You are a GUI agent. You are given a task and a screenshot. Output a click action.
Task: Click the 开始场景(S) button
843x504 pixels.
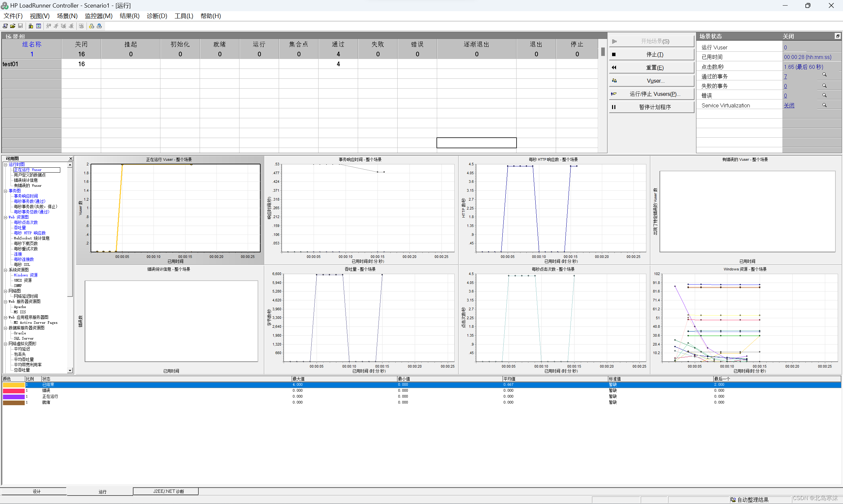652,41
